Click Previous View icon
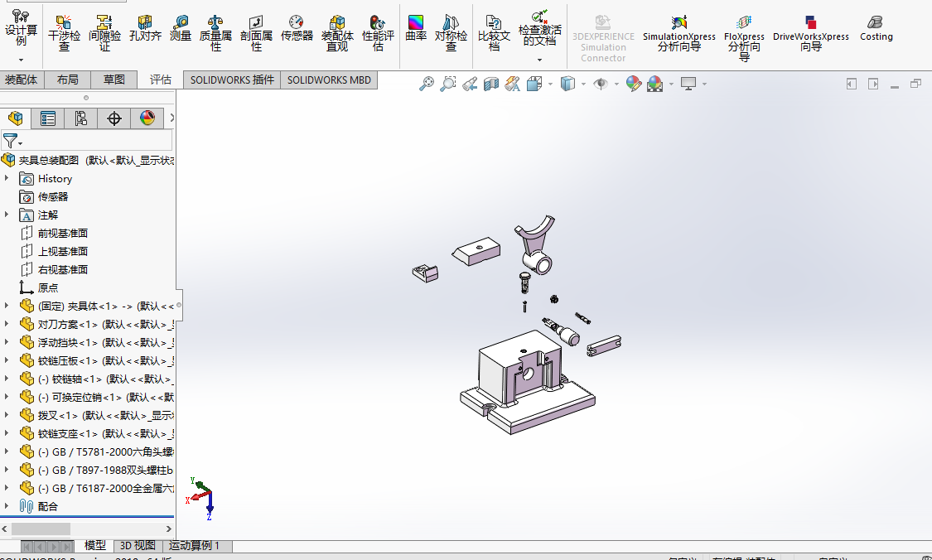 pos(470,84)
